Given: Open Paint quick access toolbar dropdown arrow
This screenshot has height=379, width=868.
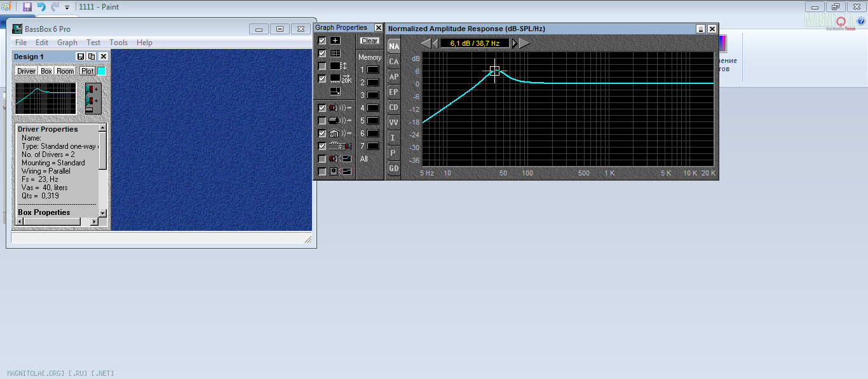Looking at the screenshot, I should (67, 8).
